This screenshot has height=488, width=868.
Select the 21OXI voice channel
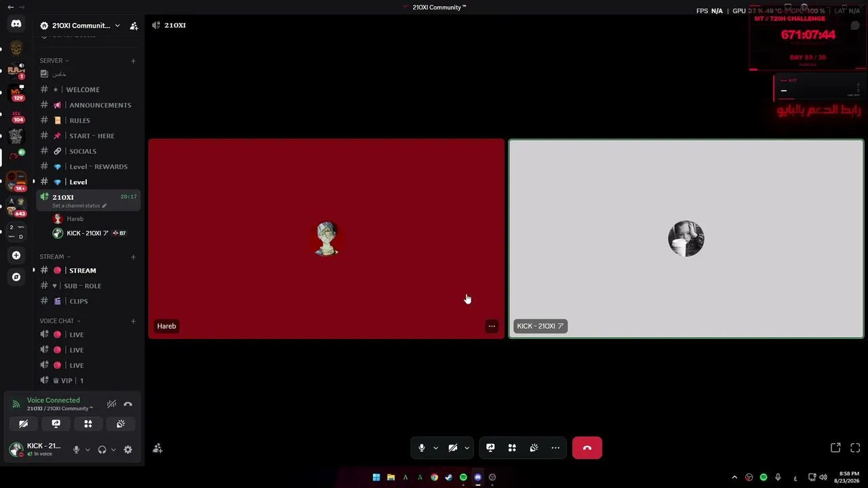tap(88, 201)
